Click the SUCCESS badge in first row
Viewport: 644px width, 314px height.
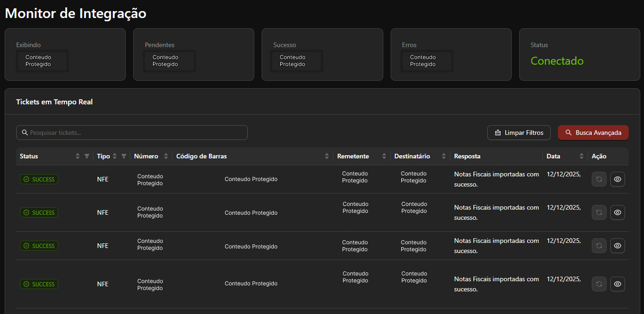39,179
